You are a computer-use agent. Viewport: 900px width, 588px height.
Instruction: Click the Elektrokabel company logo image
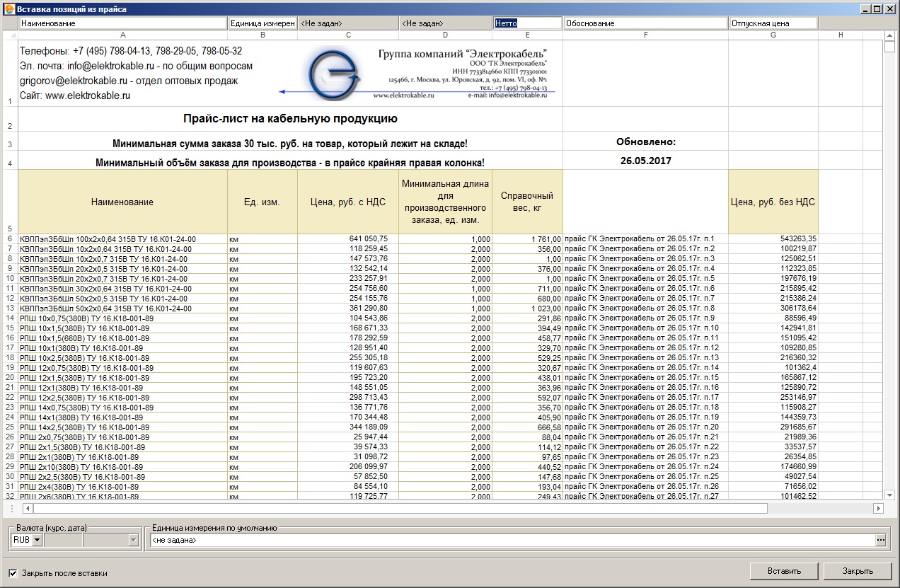tap(334, 73)
